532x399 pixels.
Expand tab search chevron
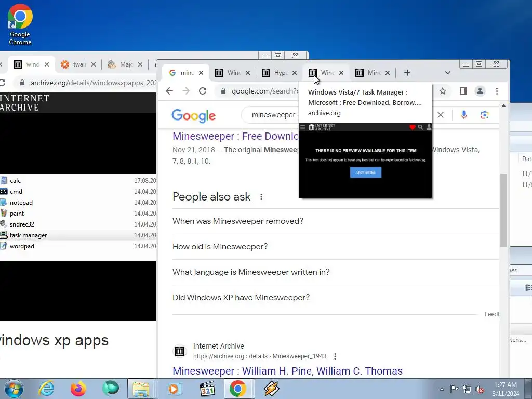447,73
